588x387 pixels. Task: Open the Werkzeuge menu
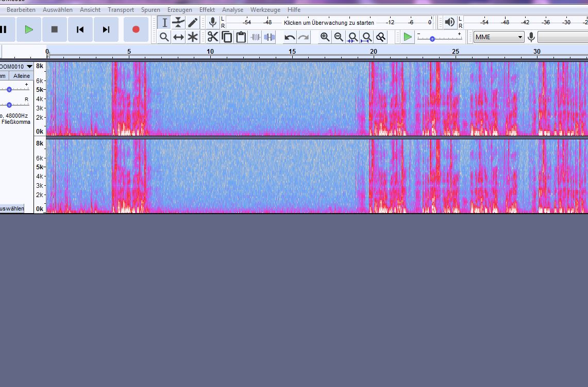pyautogui.click(x=265, y=10)
